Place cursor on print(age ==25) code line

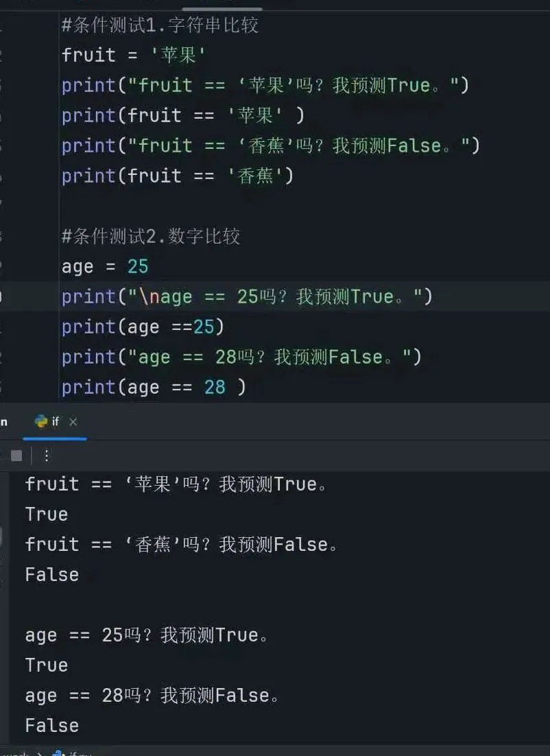pos(143,327)
